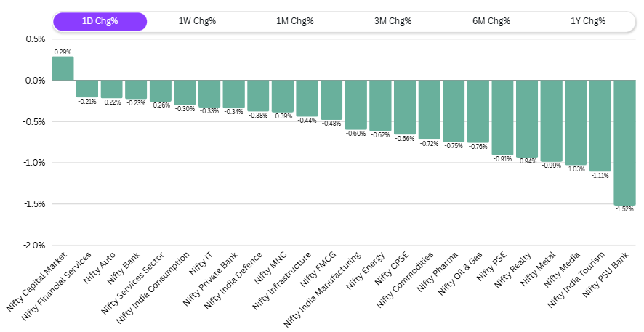
Task: Open the 1M Chg% tab
Action: pyautogui.click(x=294, y=21)
